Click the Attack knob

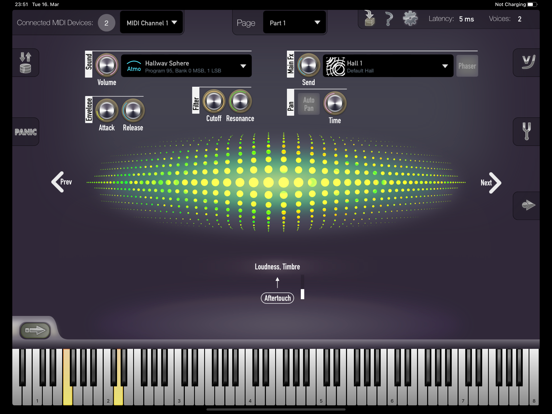[x=107, y=110]
